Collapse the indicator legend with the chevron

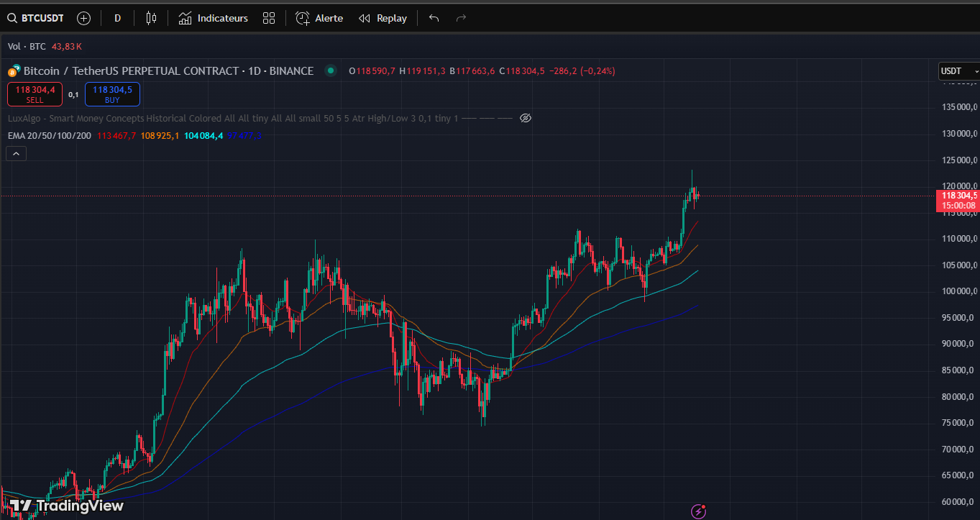16,152
